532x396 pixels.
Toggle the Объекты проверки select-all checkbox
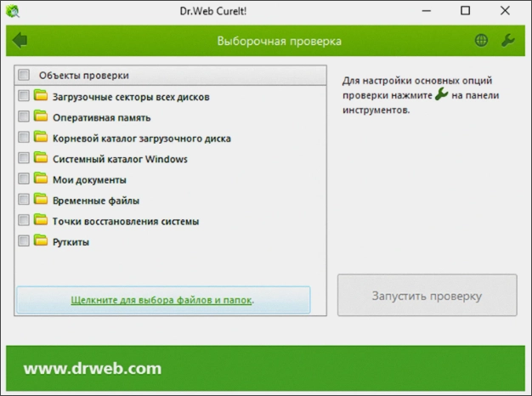[x=24, y=75]
